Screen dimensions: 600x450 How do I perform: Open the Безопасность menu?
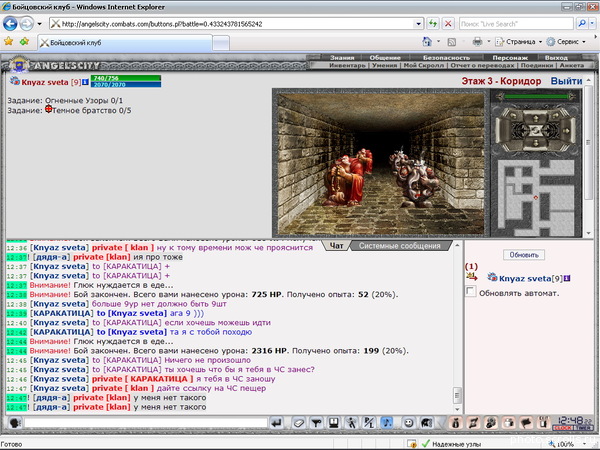(446, 57)
